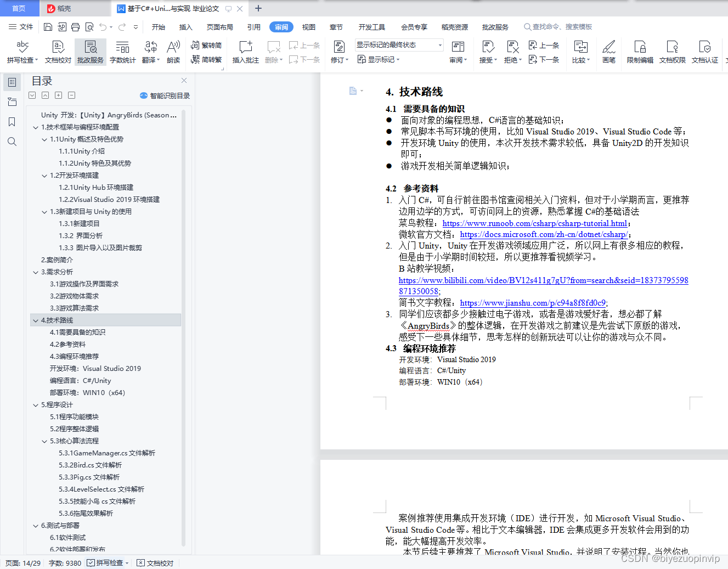Click the 页面: 14/29 status entry
The height and width of the screenshot is (569, 728).
tap(23, 563)
